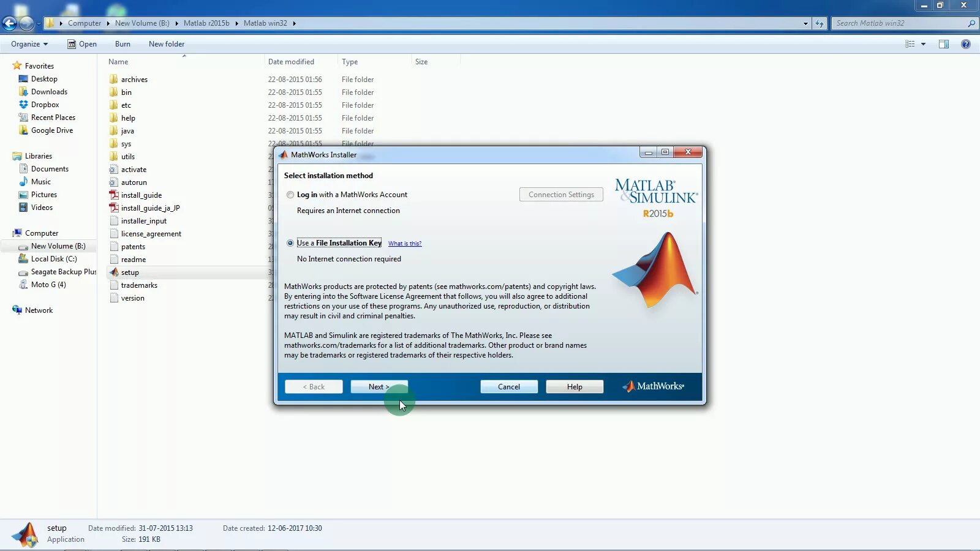Screen dimensions: 980x551
Task: Open Music library
Action: tap(41, 182)
